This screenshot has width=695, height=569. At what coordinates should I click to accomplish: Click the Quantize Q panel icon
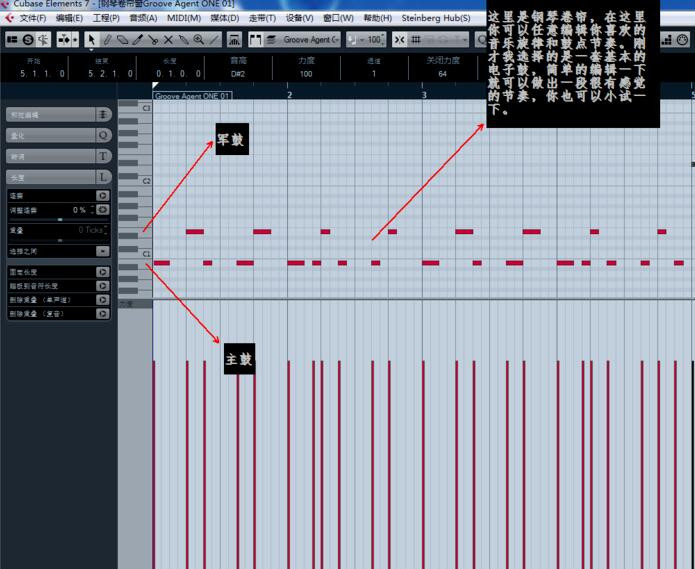point(104,135)
